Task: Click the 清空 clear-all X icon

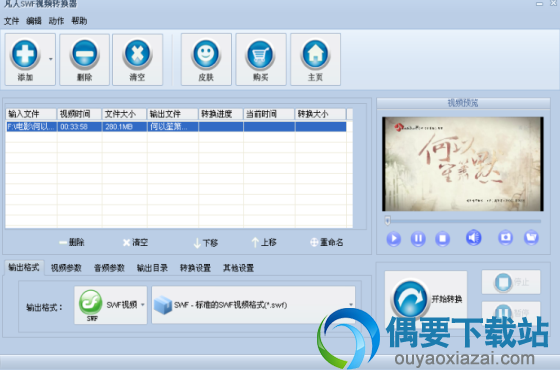Action: coord(138,54)
